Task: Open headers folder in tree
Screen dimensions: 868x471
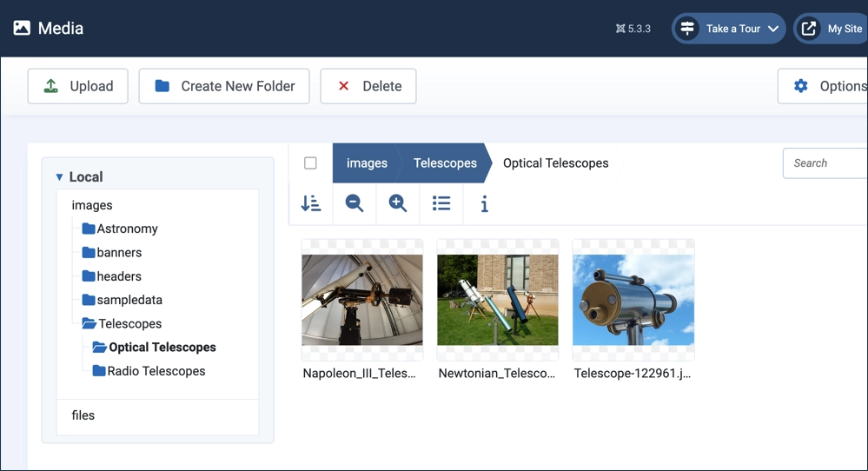Action: click(119, 276)
